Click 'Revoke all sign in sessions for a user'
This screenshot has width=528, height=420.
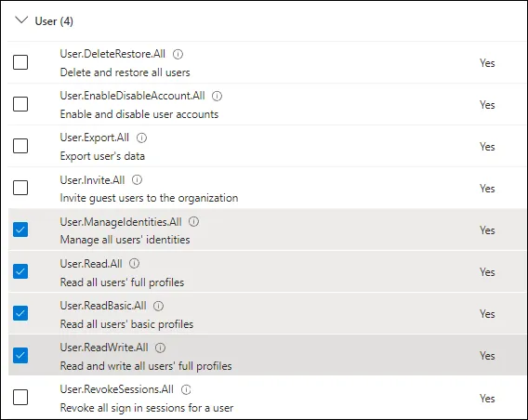click(x=147, y=408)
